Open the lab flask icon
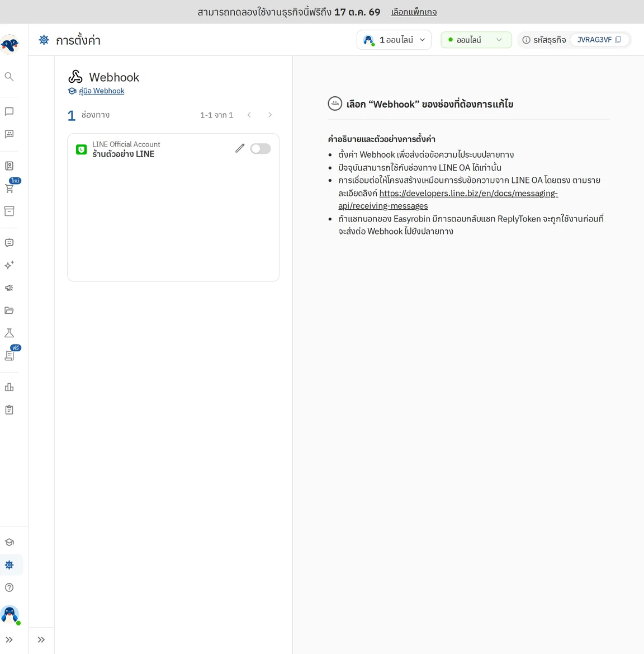644x654 pixels. click(9, 333)
